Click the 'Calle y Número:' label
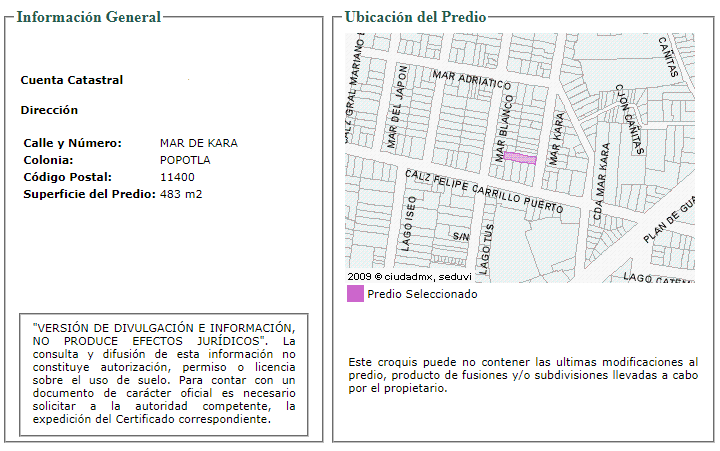The image size is (720, 451). 73,143
